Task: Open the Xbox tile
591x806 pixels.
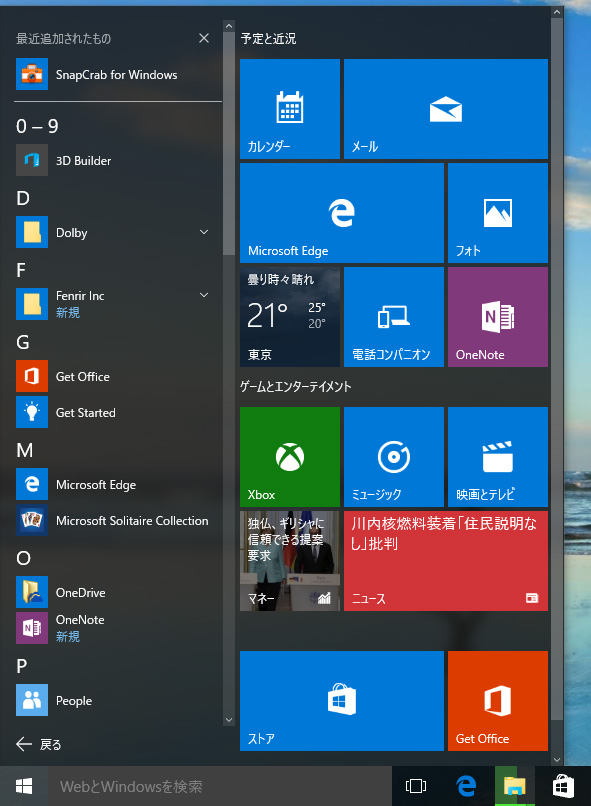Action: [x=289, y=456]
